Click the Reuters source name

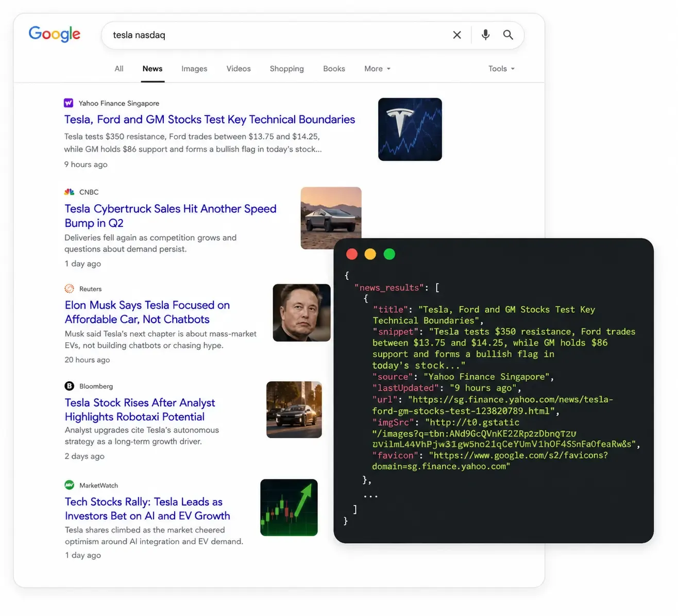(x=91, y=289)
